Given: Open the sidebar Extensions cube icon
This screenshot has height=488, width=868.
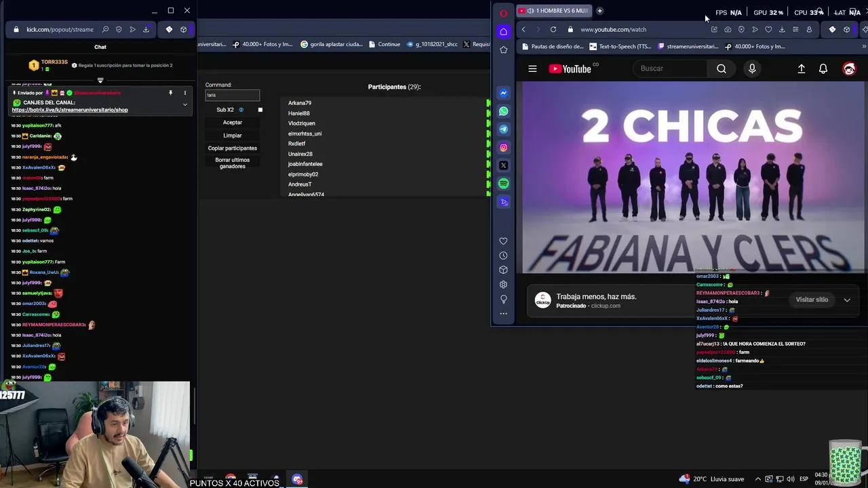Looking at the screenshot, I should tap(503, 270).
